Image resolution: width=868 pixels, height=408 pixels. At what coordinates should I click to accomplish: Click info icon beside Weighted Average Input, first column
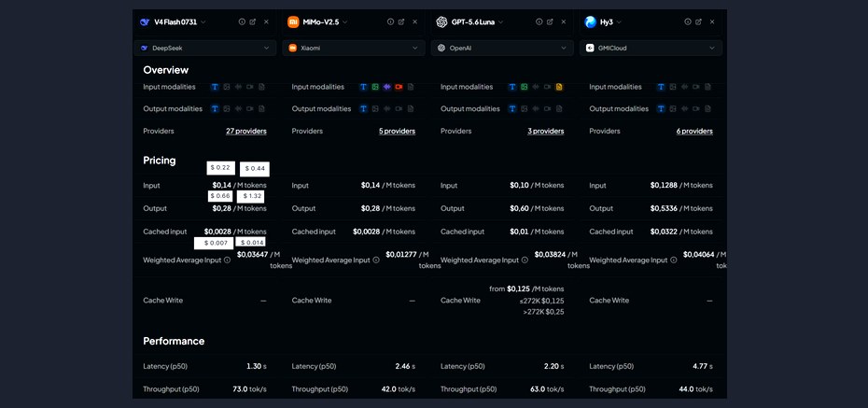(x=228, y=260)
